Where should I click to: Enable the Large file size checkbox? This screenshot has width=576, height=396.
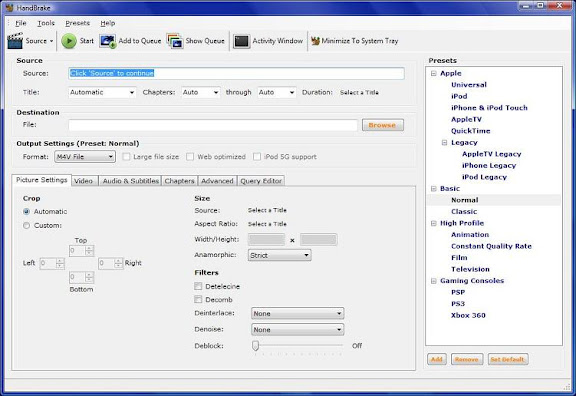point(126,157)
